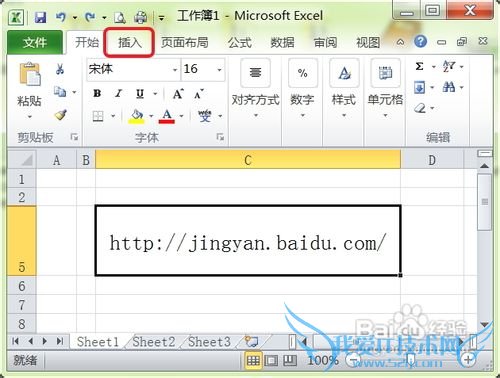Open the 页面布局 (Page Layout) tab
Screen dimensions: 500x378
tap(185, 42)
